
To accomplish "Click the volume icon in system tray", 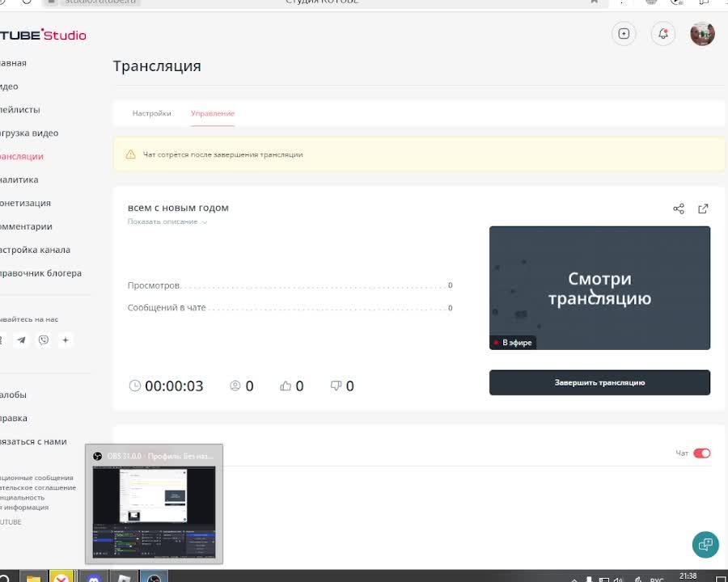I will (618, 579).
